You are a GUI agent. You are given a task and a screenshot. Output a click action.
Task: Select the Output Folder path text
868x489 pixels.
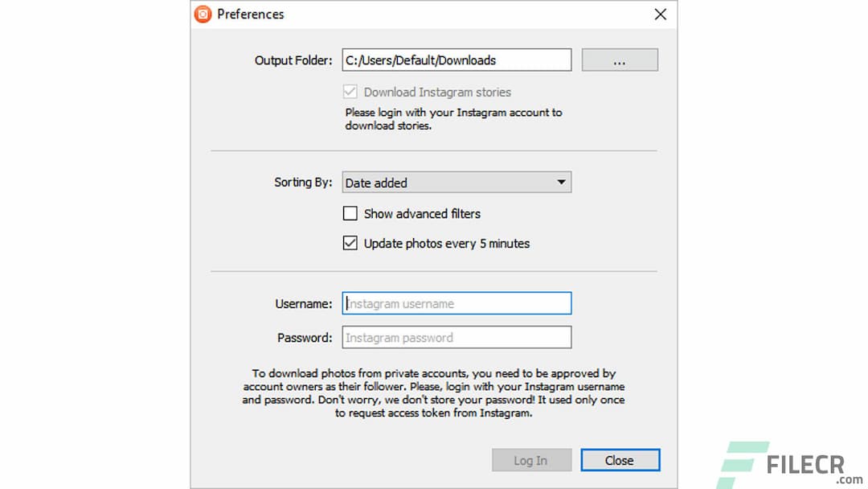[x=457, y=60]
